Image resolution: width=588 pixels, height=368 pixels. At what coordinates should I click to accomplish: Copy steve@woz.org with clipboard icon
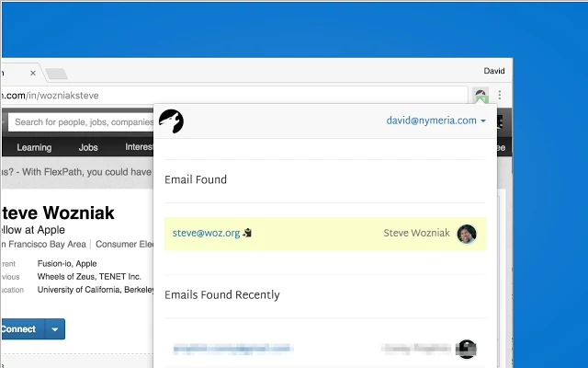point(247,233)
